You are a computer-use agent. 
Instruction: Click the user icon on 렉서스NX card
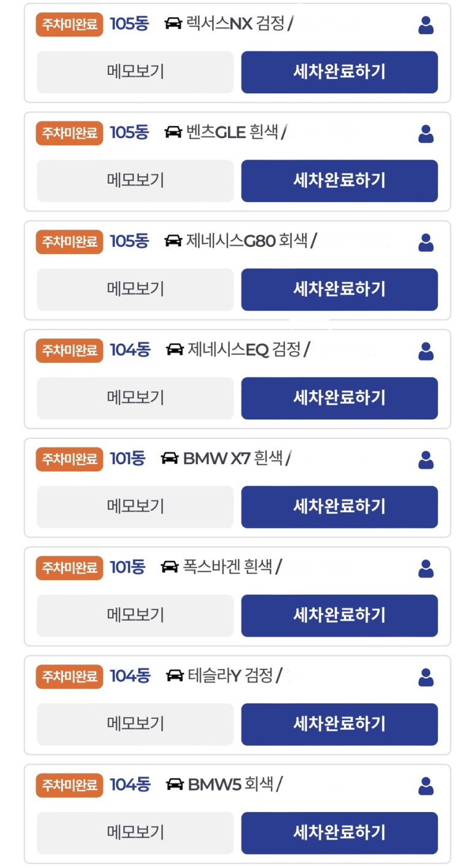425,25
